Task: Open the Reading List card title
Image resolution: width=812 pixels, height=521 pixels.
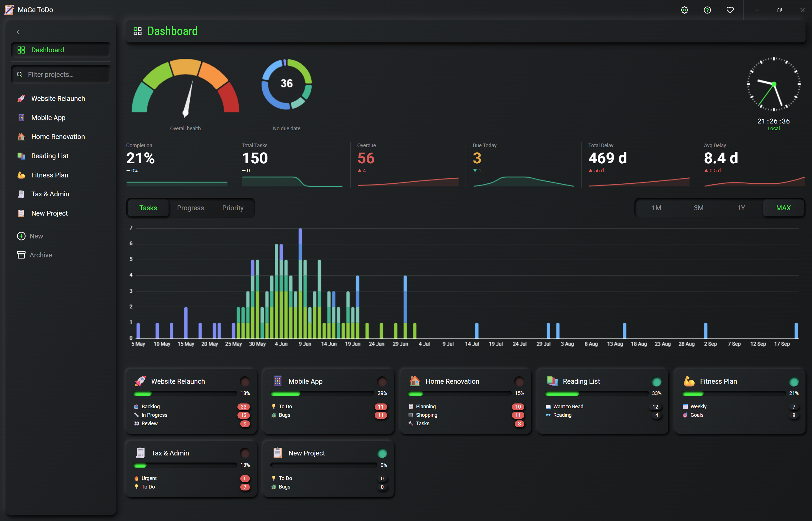Action: [x=581, y=381]
